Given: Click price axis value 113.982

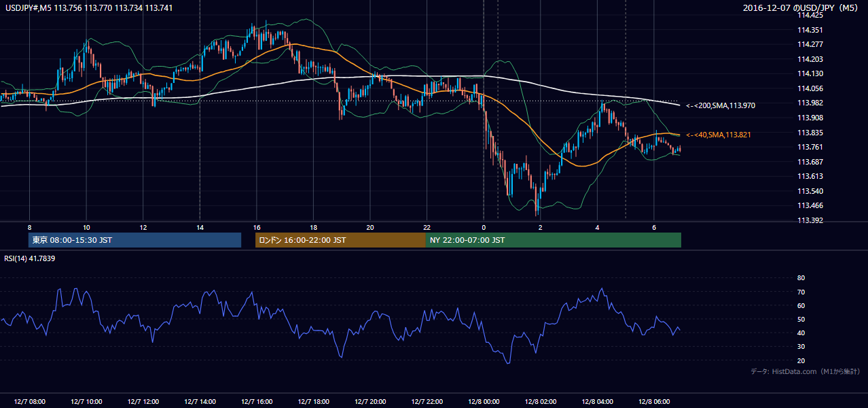Looking at the screenshot, I should [810, 103].
